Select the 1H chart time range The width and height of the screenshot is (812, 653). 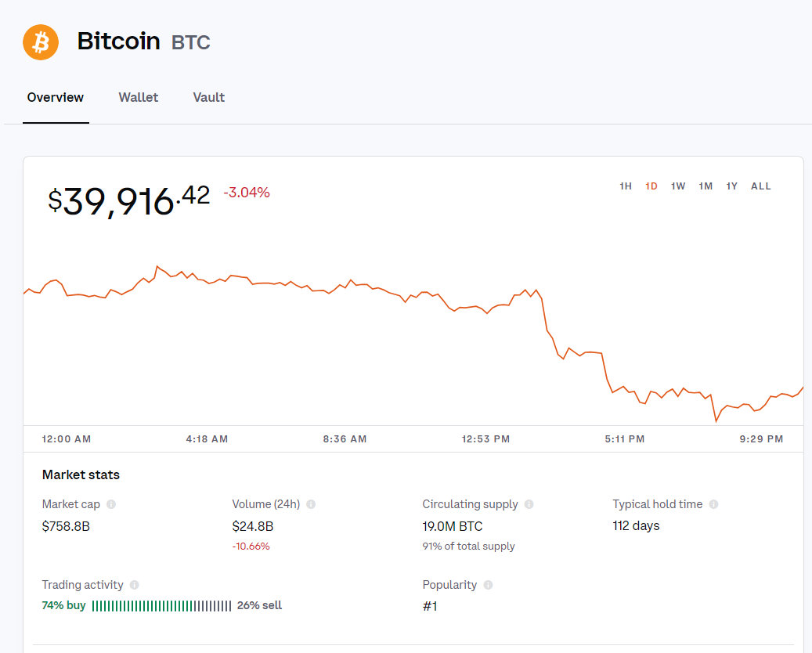[626, 186]
